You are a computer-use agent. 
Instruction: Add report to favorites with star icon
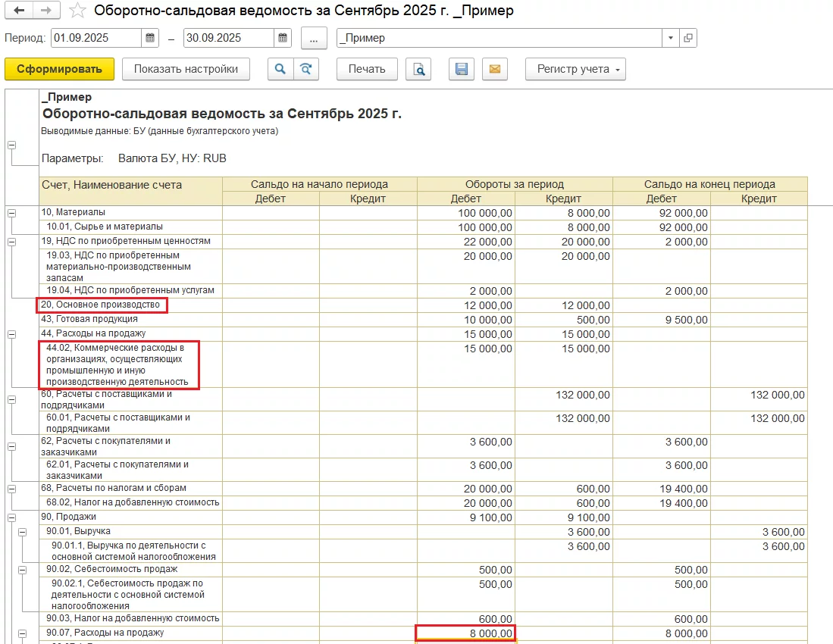tap(77, 11)
